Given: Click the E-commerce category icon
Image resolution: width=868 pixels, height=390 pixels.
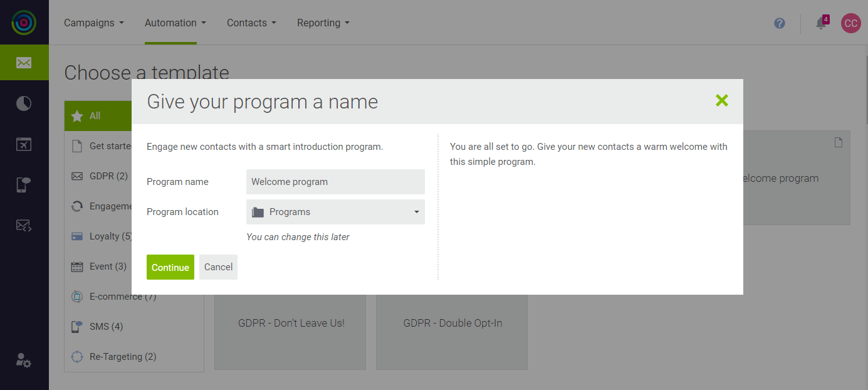Looking at the screenshot, I should (77, 297).
